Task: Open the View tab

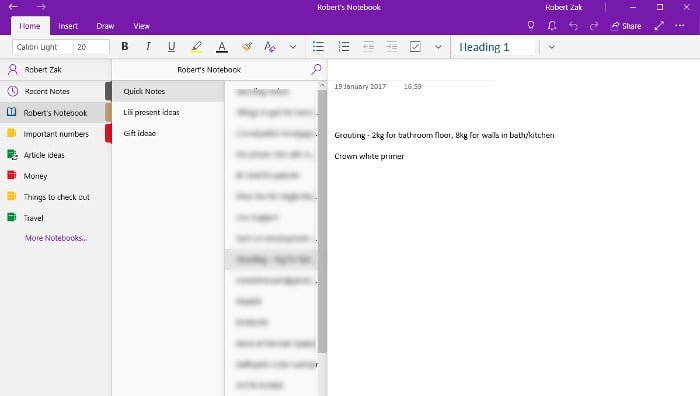Action: (x=142, y=26)
